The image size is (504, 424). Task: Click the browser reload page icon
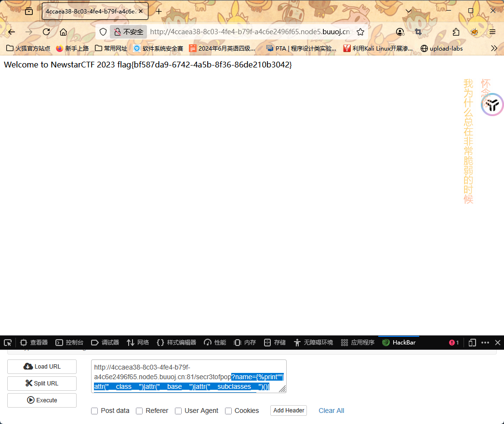tap(46, 32)
